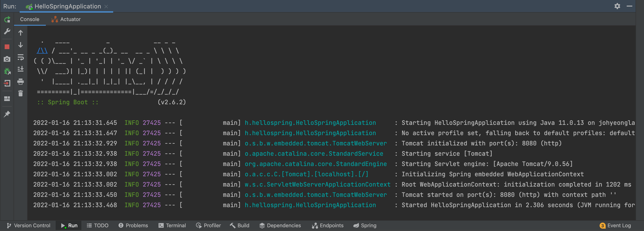The image size is (644, 231).
Task: Click the green bug debugger icon
Action: click(x=7, y=71)
